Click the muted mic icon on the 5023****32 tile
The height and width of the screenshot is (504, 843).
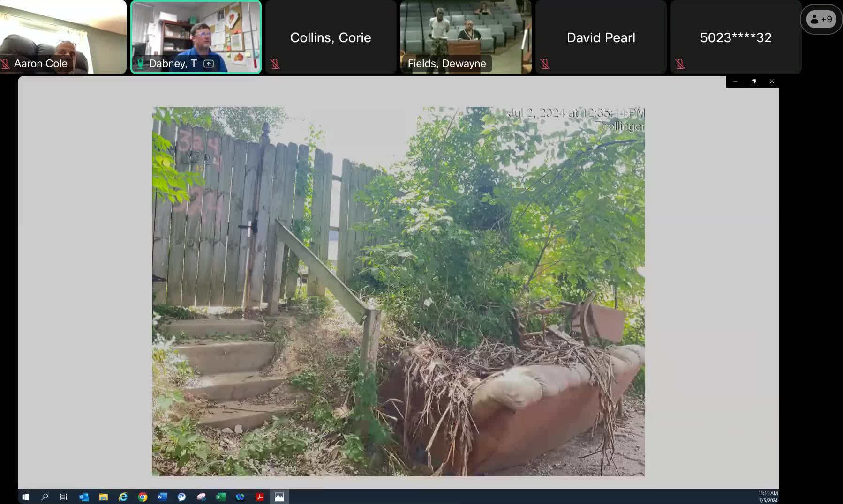680,63
